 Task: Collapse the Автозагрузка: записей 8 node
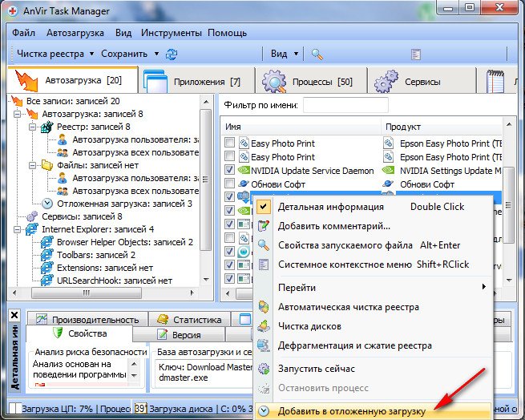(x=17, y=114)
